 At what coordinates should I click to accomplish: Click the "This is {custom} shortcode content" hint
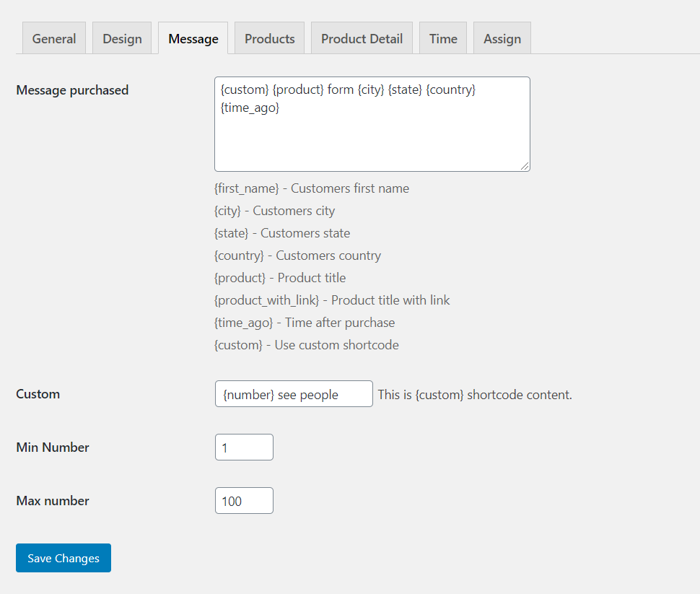[475, 395]
